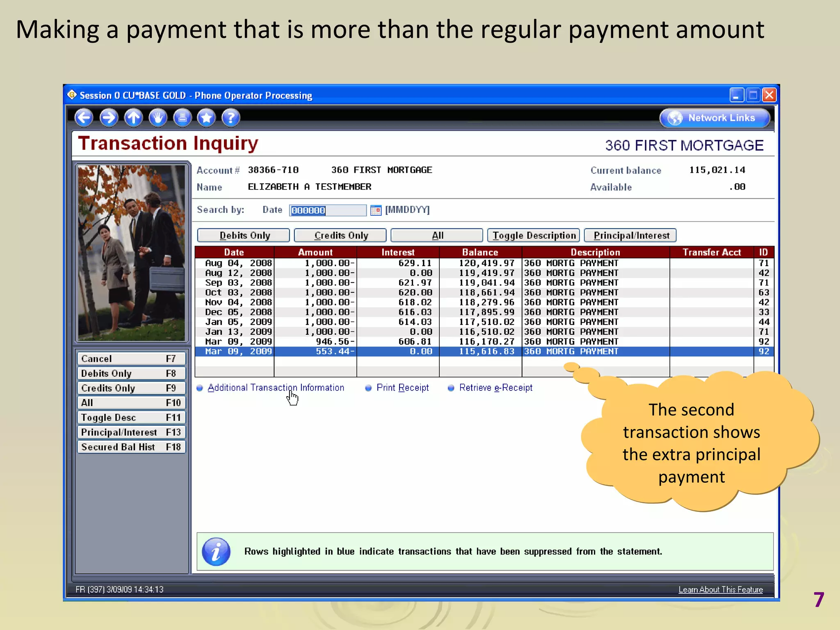Open Network Links button
This screenshot has height=630, width=840.
714,118
